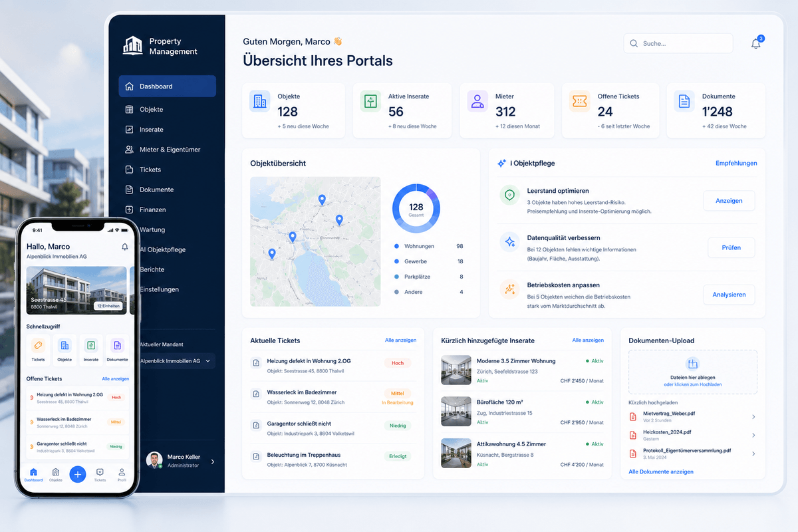Image resolution: width=798 pixels, height=532 pixels.
Task: Click the Mieter person icon in stat card
Action: point(477,101)
